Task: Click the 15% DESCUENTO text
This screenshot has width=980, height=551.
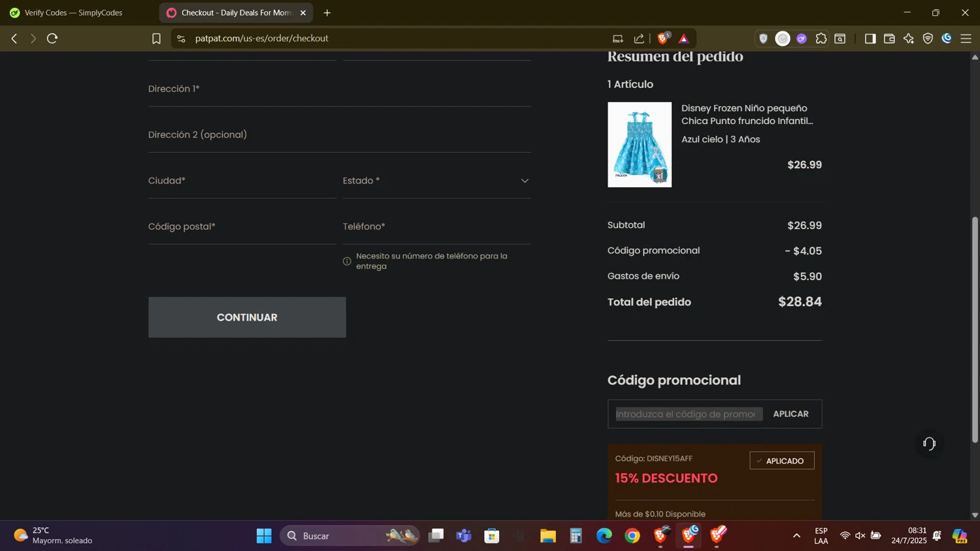Action: click(x=666, y=479)
